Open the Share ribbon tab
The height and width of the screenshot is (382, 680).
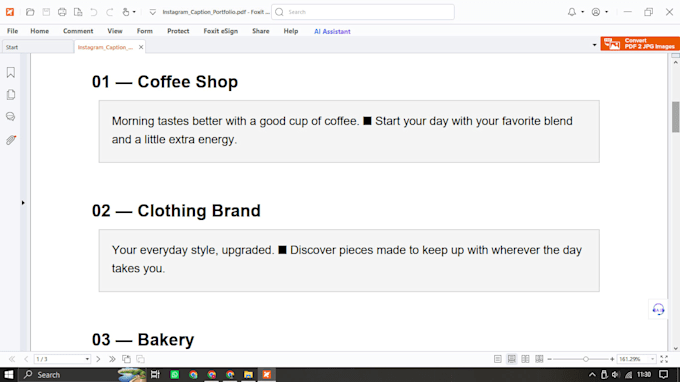[261, 31]
